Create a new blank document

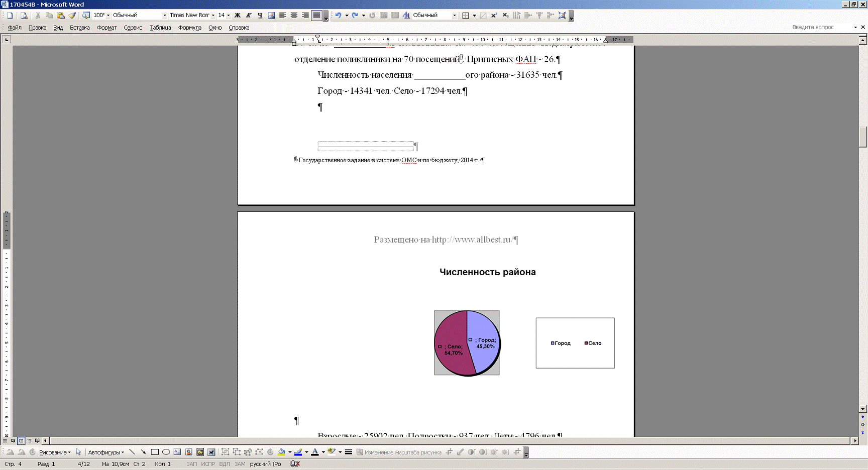click(10, 16)
